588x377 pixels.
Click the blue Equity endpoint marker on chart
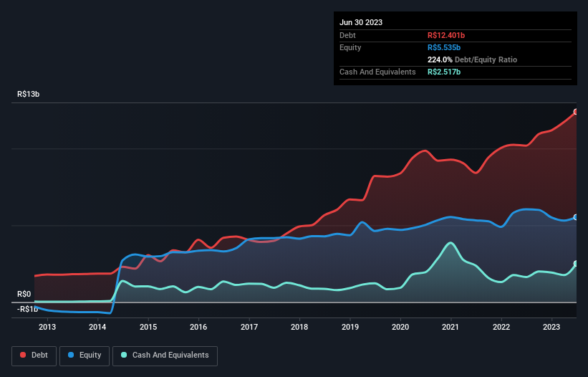[x=575, y=217]
